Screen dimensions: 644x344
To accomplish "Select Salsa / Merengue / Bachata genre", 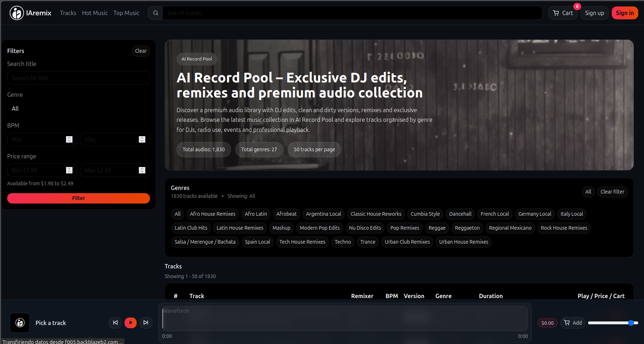I will pyautogui.click(x=205, y=242).
